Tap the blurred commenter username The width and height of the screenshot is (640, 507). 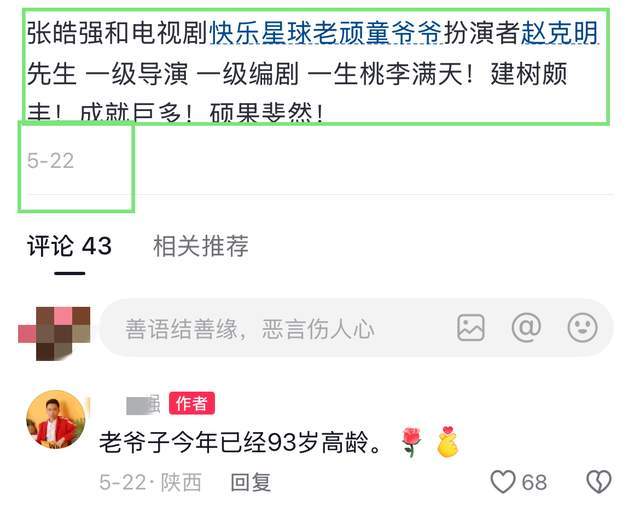pyautogui.click(x=143, y=404)
